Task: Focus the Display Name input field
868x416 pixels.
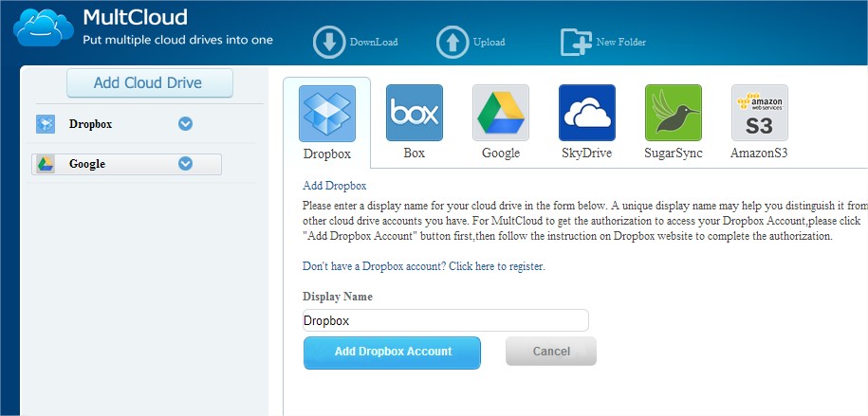Action: (446, 320)
